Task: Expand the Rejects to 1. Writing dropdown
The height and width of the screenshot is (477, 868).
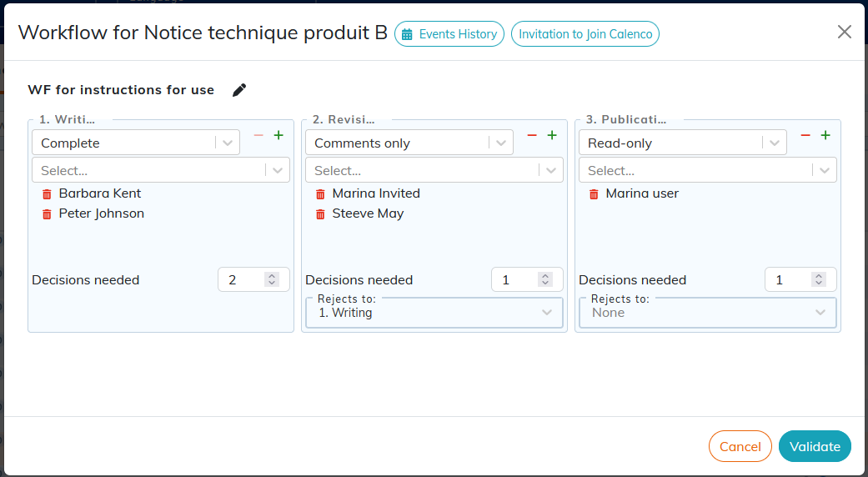Action: pyautogui.click(x=434, y=313)
